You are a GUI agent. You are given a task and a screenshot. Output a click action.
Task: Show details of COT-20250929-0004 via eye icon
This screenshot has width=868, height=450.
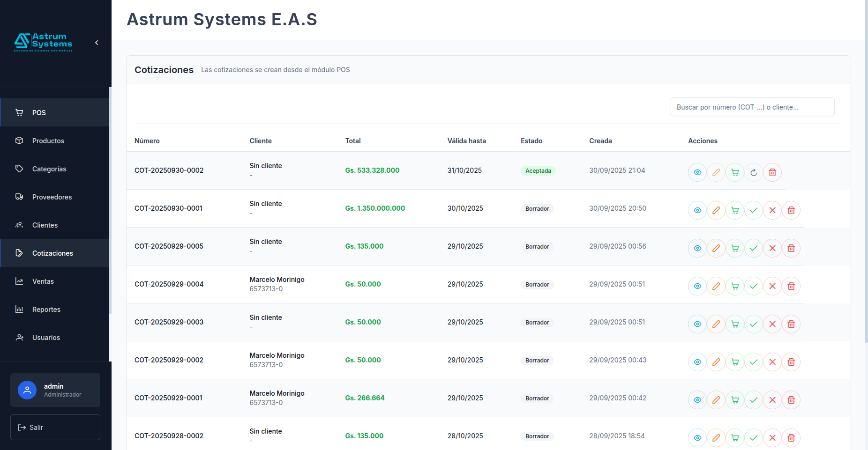[x=697, y=286]
